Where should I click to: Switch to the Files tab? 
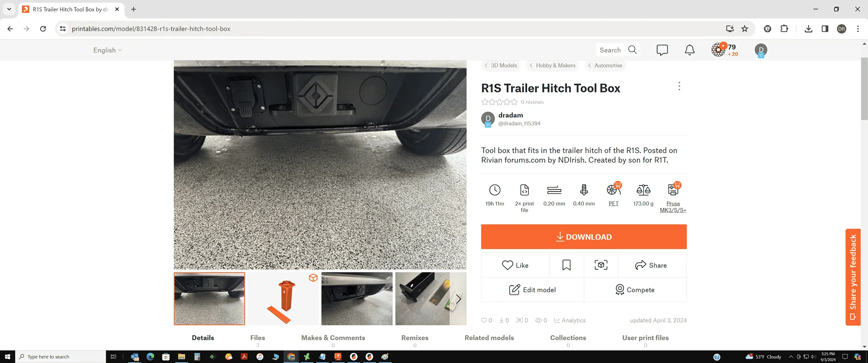258,337
